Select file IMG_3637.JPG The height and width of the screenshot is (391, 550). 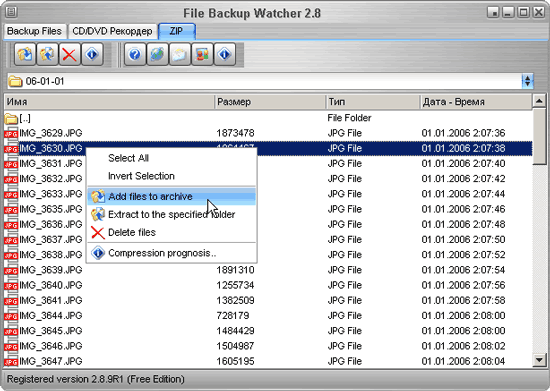[51, 240]
